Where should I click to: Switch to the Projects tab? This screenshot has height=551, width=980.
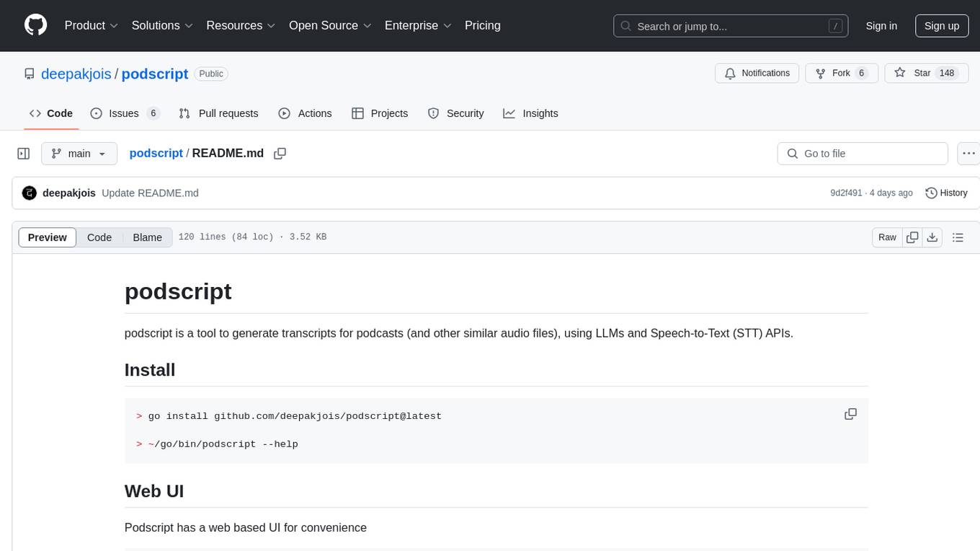tap(380, 113)
